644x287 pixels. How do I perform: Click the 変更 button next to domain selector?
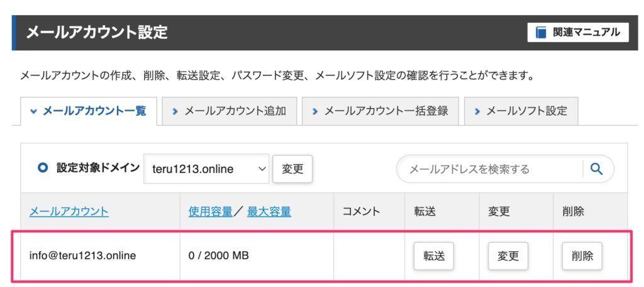point(292,169)
